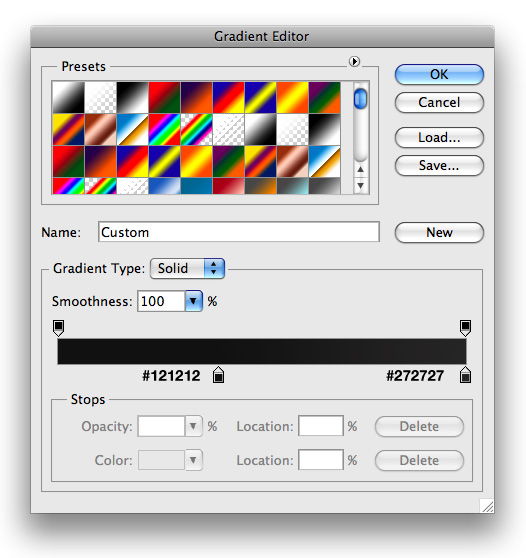Viewport: 526px width, 558px height.
Task: Click the Name field containing Custom
Action: [239, 232]
